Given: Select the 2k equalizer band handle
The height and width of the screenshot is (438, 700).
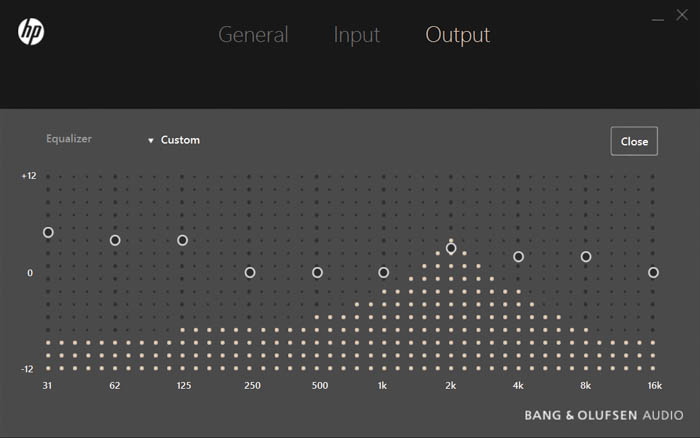Looking at the screenshot, I should 451,248.
